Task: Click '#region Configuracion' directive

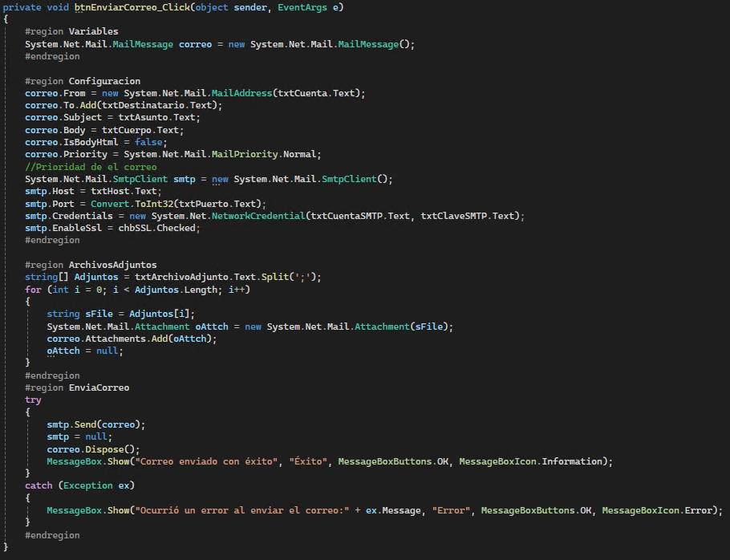Action: [x=83, y=81]
